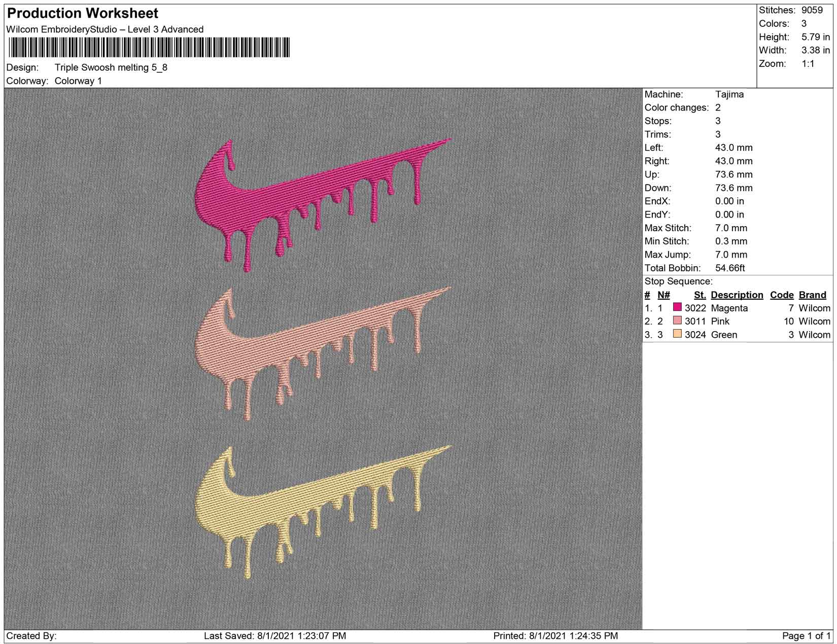Click the Page 1 of 1 indicator
The height and width of the screenshot is (644, 837).
tap(806, 635)
